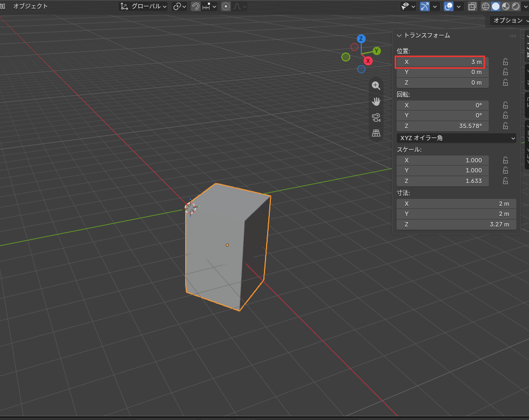Viewport: 529px width, 420px height.
Task: Switch perspective/orthographic with the grid icon
Action: pos(376,133)
